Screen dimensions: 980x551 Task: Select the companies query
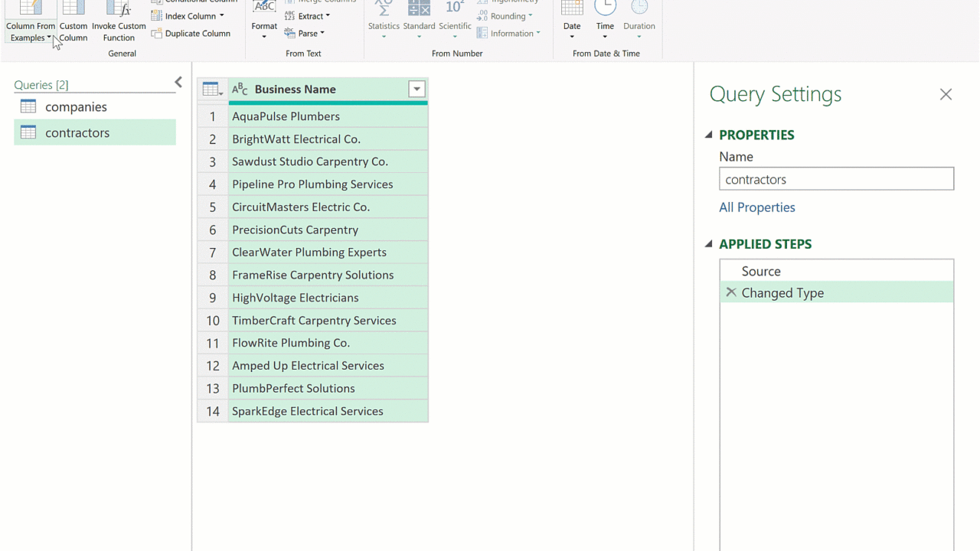(76, 107)
